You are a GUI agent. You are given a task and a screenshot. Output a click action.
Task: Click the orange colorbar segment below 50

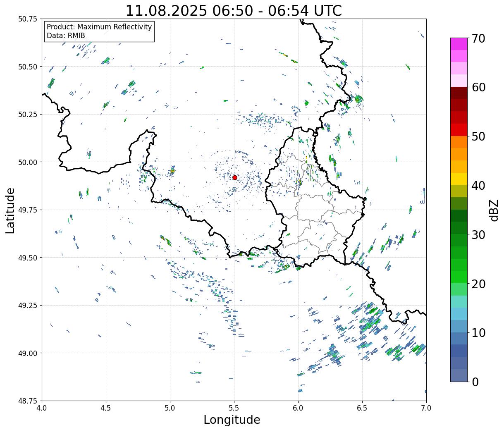[x=459, y=142]
